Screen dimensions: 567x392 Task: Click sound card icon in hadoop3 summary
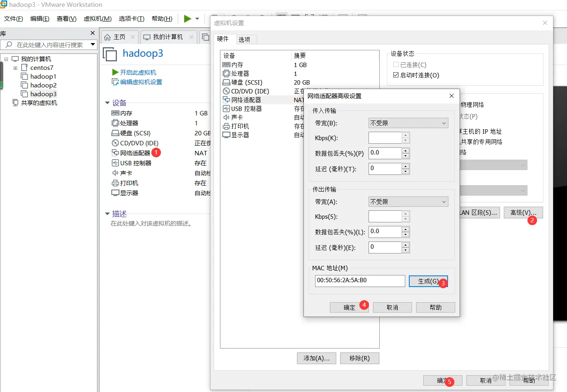click(x=115, y=173)
